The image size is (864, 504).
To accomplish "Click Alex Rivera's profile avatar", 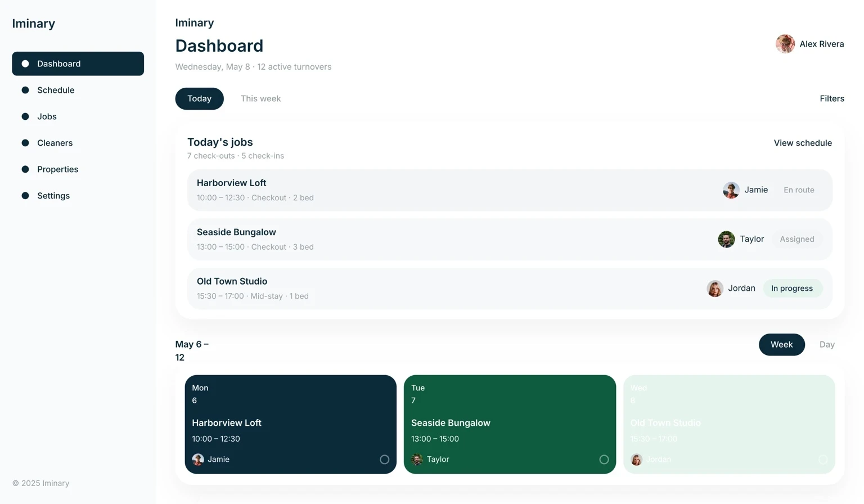I will [x=785, y=44].
